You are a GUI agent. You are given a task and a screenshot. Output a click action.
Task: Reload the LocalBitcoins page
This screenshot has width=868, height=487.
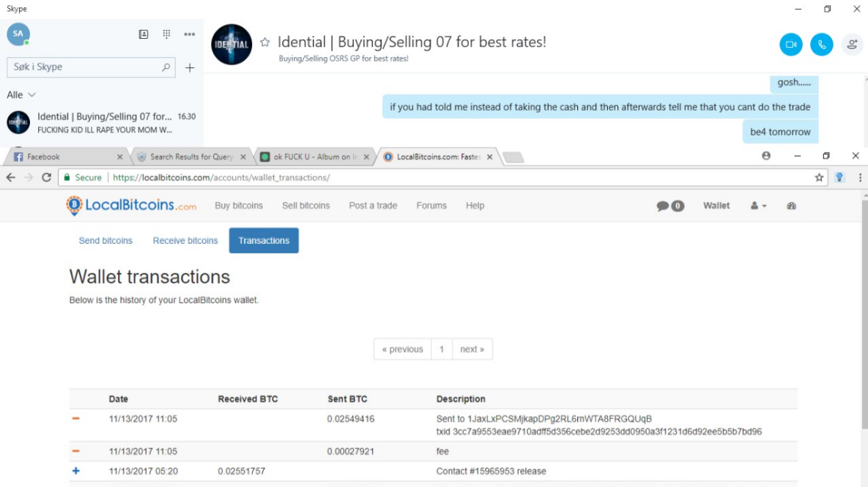(46, 178)
